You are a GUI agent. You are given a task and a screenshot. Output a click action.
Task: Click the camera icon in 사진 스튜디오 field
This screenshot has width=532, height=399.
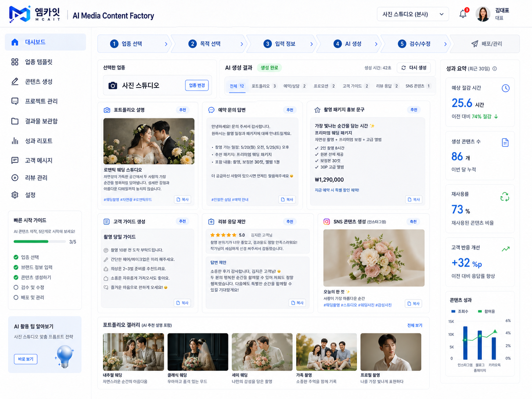coord(113,85)
